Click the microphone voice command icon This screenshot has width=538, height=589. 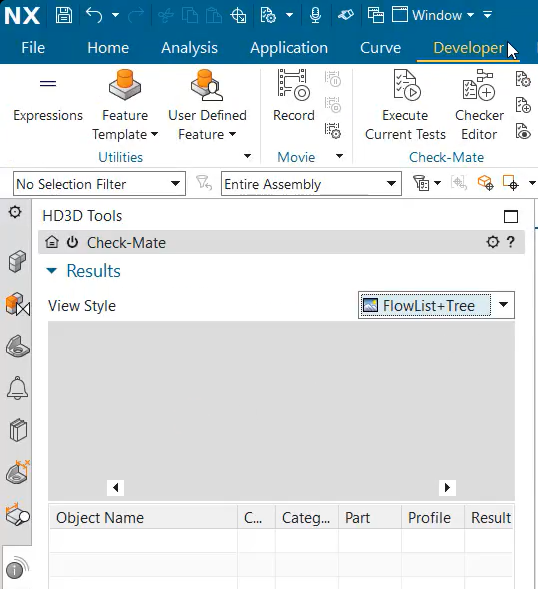[x=316, y=15]
